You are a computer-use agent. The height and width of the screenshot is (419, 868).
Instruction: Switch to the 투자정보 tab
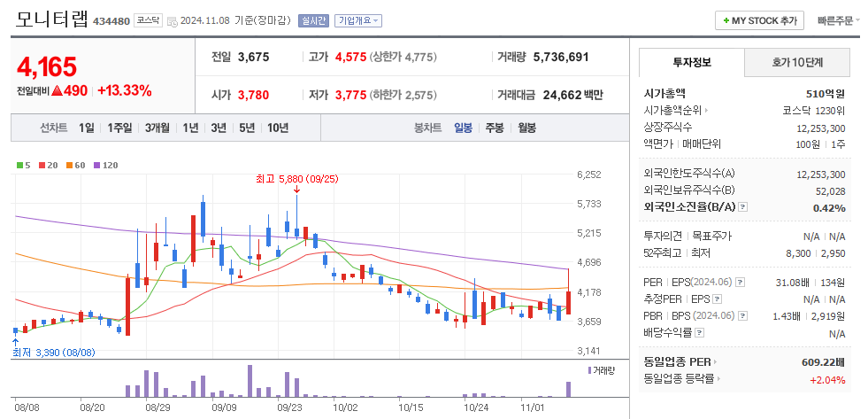click(x=691, y=62)
